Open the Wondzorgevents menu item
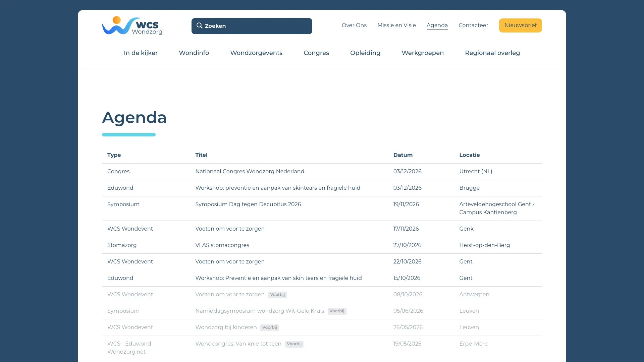Screen dimensions: 644x362 256,53
